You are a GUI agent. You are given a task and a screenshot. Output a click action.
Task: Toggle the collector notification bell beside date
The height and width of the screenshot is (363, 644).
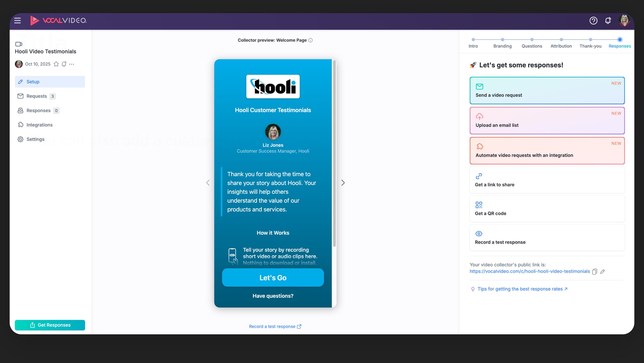pos(64,64)
